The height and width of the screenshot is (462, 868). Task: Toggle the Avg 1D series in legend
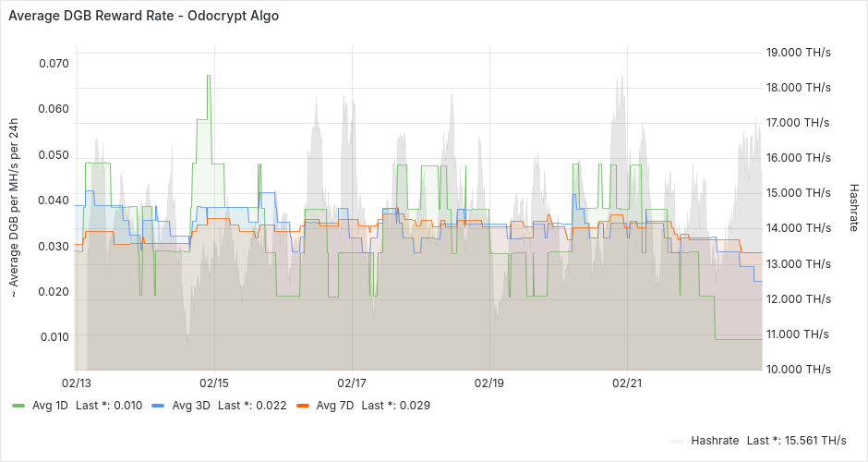pos(48,405)
